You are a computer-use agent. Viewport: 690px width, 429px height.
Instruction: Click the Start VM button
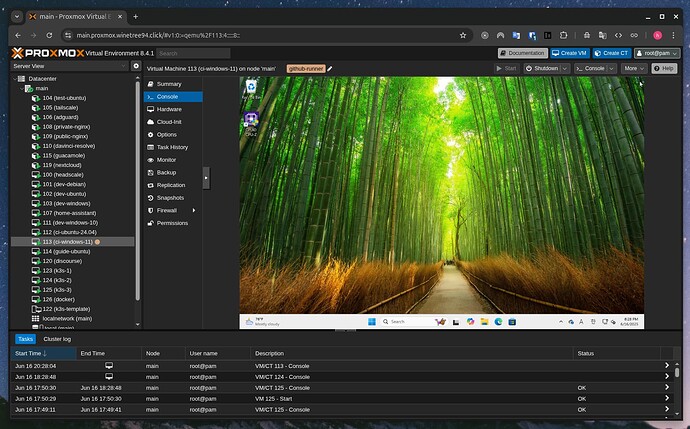(x=506, y=69)
